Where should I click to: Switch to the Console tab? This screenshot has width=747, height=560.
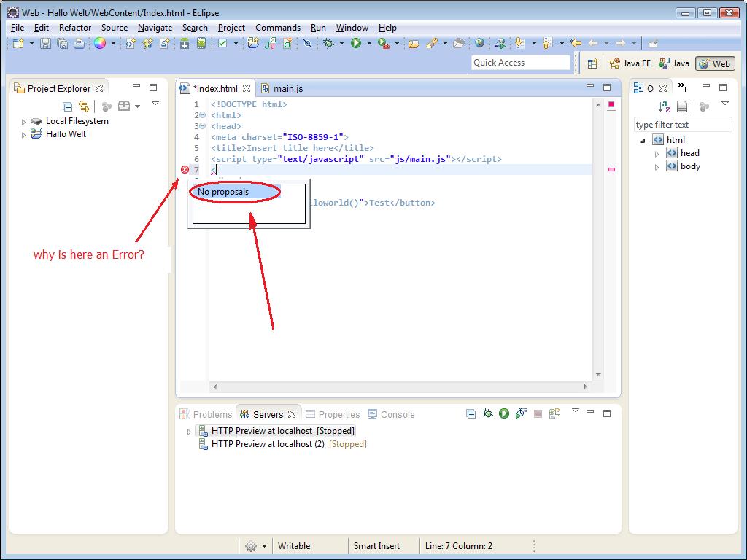[391, 414]
